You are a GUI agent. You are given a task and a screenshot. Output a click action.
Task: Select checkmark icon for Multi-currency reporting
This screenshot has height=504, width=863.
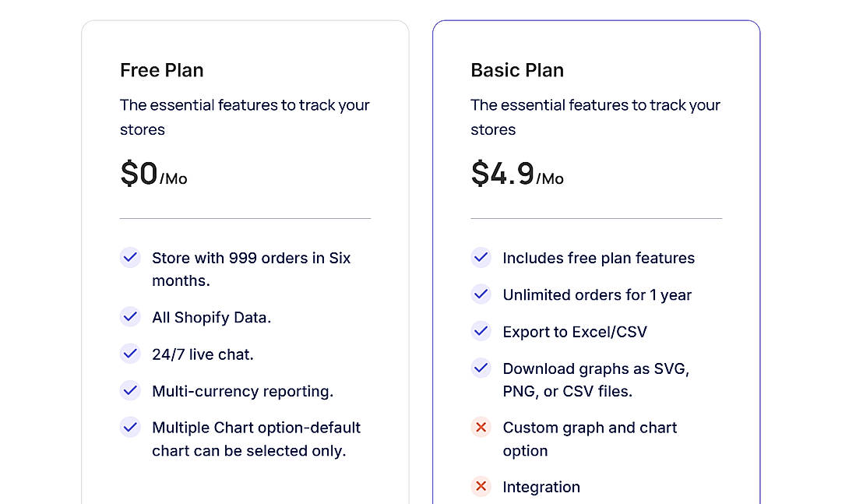tap(130, 390)
